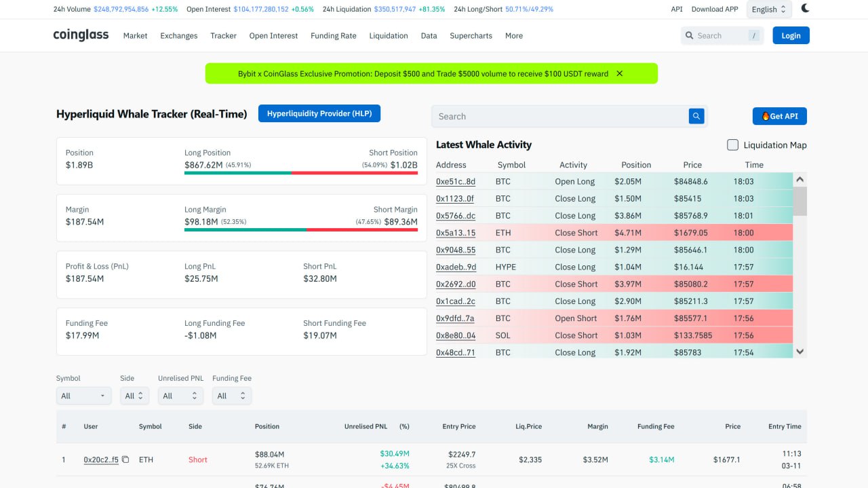Click Hyperliquidity Provider (HLP) button
Viewport: 868px width, 488px height.
click(x=319, y=113)
